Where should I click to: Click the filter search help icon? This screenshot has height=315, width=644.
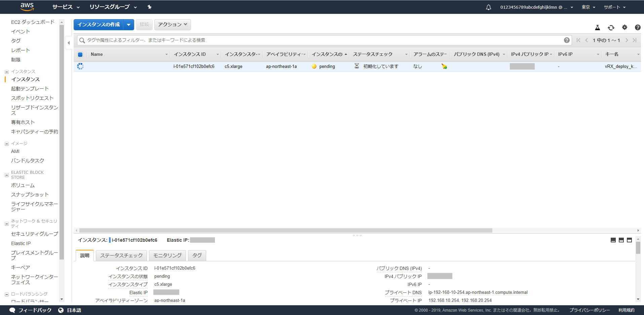pyautogui.click(x=567, y=40)
